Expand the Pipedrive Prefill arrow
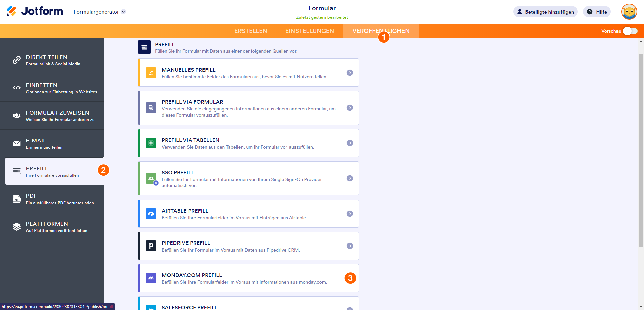This screenshot has width=644, height=310. click(350, 246)
